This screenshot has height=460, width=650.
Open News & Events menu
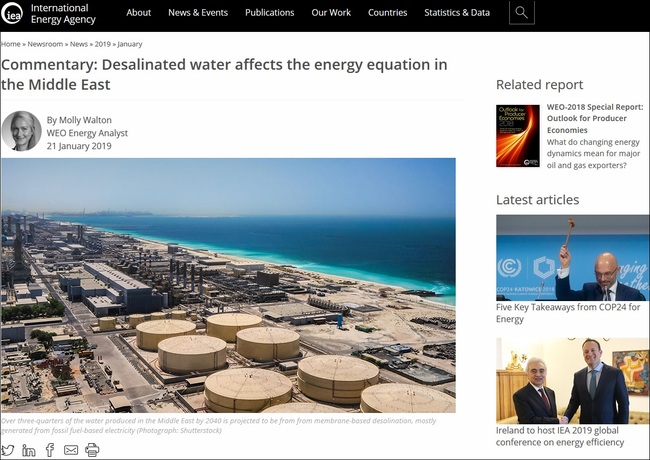coord(198,13)
